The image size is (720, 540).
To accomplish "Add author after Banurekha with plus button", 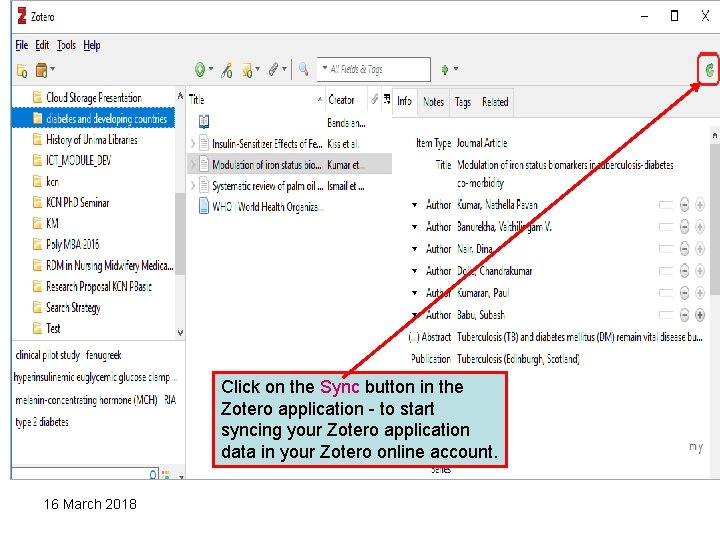I will pyautogui.click(x=700, y=227).
